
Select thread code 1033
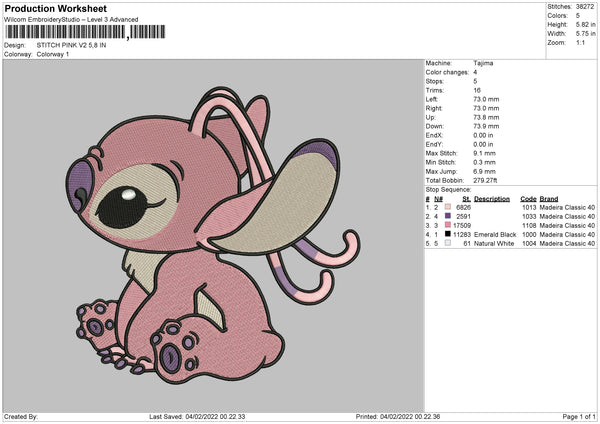pos(529,216)
